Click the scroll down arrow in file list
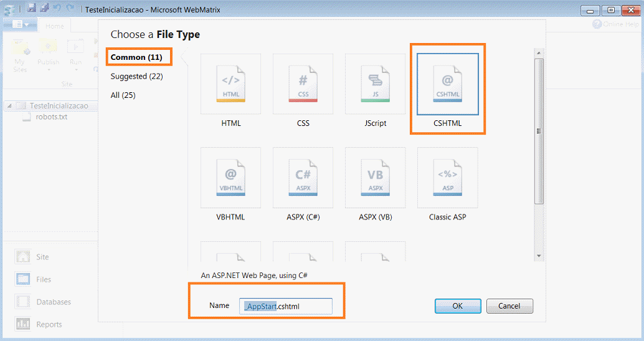 539,256
